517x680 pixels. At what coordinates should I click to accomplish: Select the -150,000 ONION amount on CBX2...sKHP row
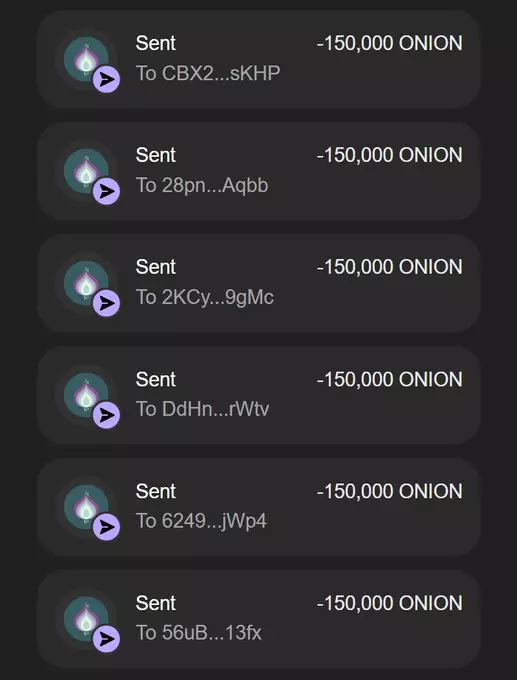click(389, 43)
